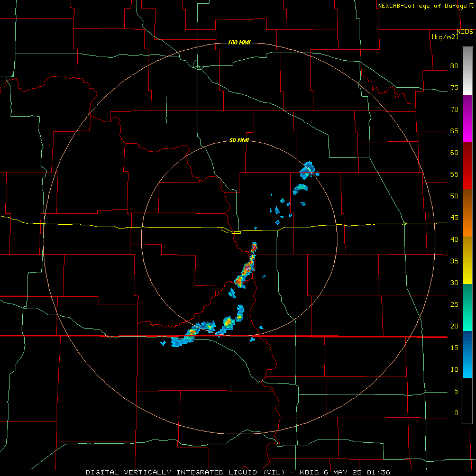This screenshot has width=476, height=476.
Task: Click the bright red segment of the color bar
Action: 467,166
